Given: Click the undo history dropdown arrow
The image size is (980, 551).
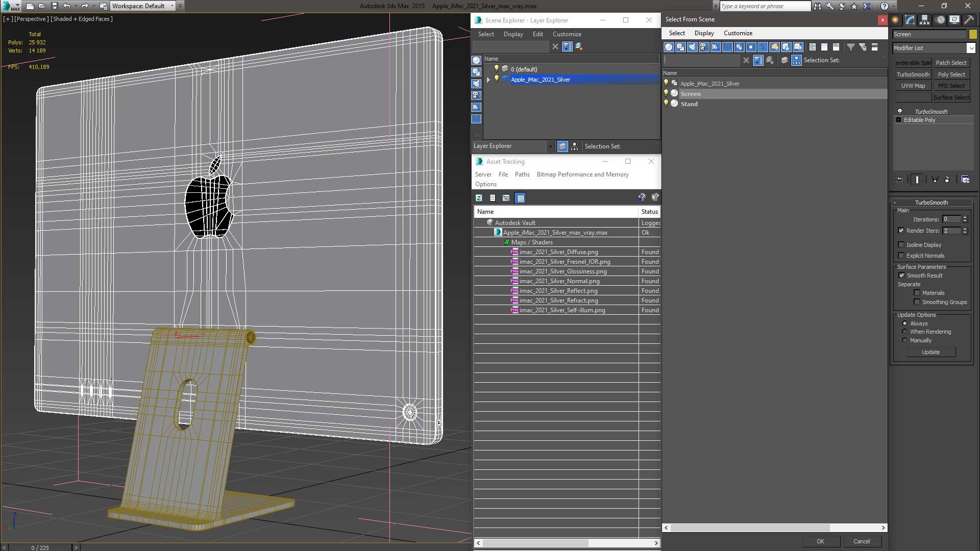Looking at the screenshot, I should pos(75,6).
